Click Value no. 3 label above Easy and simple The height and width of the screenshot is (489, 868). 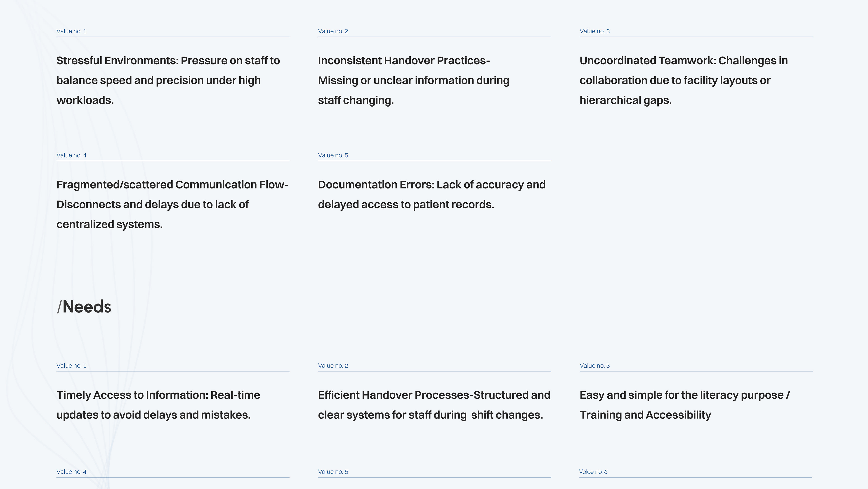(594, 366)
